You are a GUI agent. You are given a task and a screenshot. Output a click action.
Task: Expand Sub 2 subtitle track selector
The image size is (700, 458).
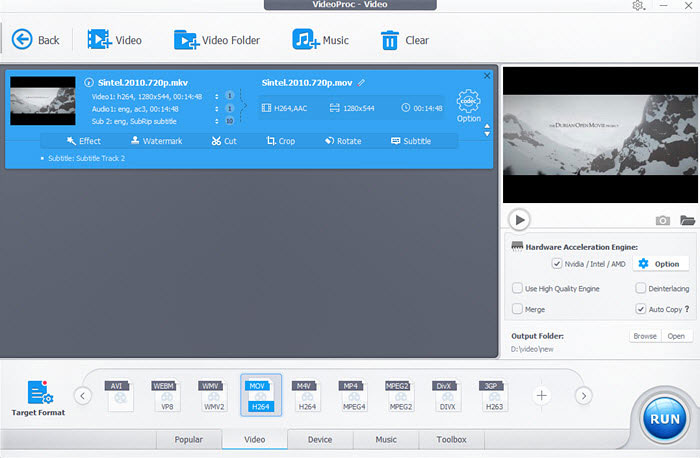tap(217, 121)
